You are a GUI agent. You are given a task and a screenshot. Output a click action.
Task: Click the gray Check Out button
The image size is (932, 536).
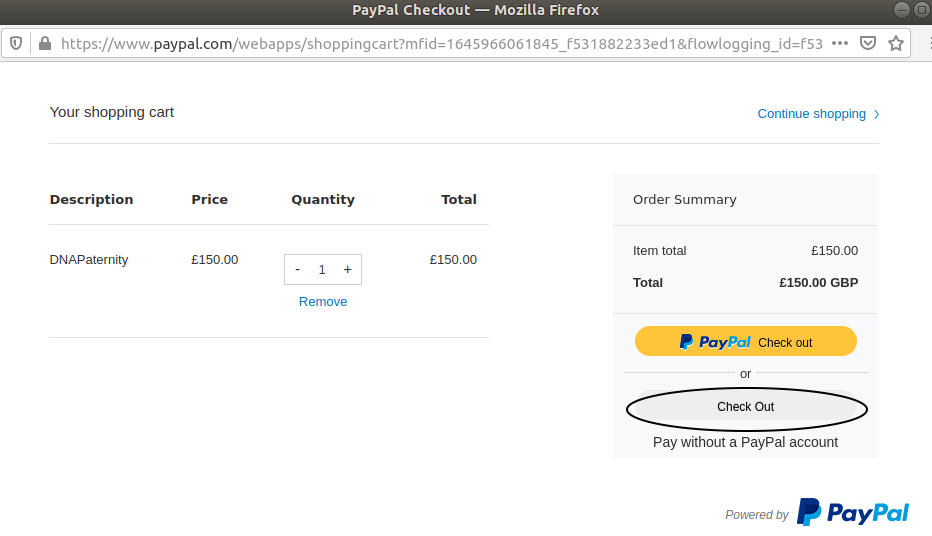(745, 407)
